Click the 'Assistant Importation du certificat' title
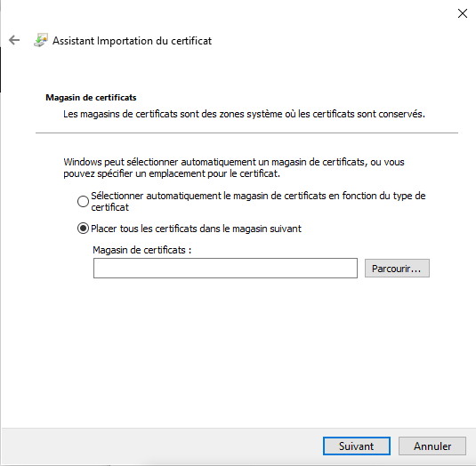This screenshot has width=476, height=466. pyautogui.click(x=132, y=41)
